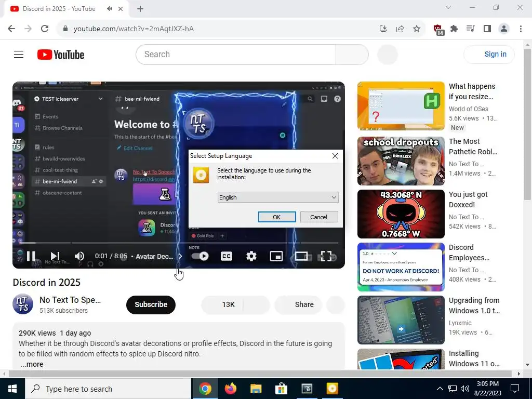Viewport: 532px width, 399px height.
Task: Enter full screen mode
Action: coord(326,256)
